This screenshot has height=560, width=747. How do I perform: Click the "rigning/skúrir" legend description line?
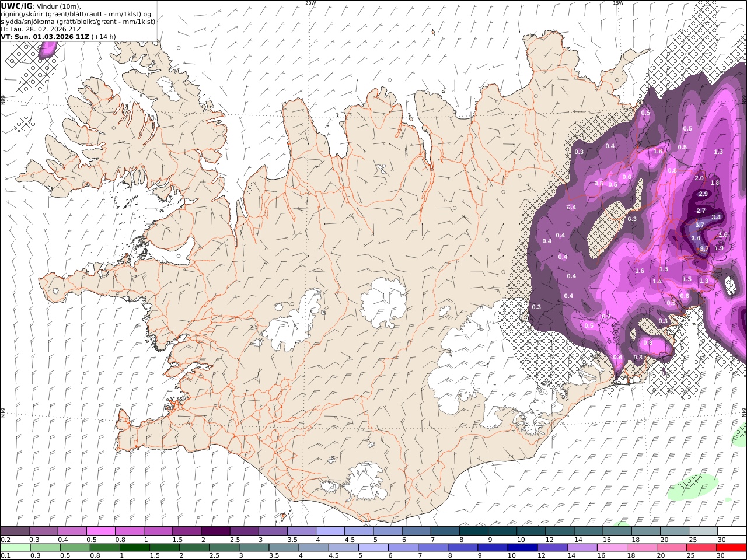[x=76, y=13]
